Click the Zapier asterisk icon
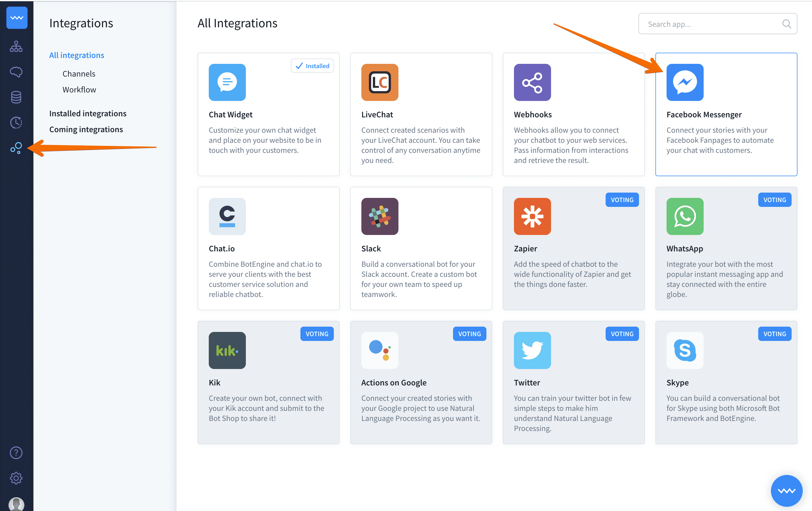The height and width of the screenshot is (511, 812). coord(533,216)
